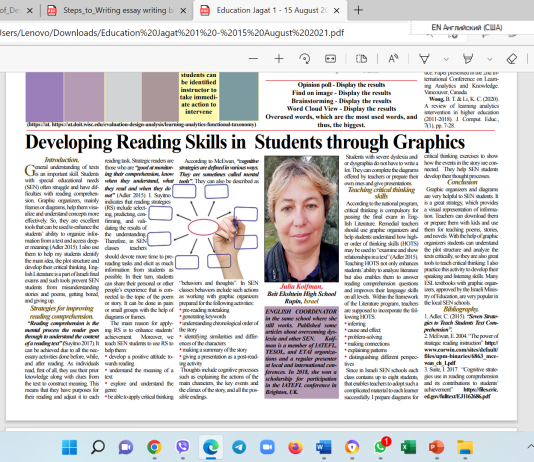Screen dimensions: 534x462
Task: Click the Teaching critical thinking skills heading
Action: 381,193
